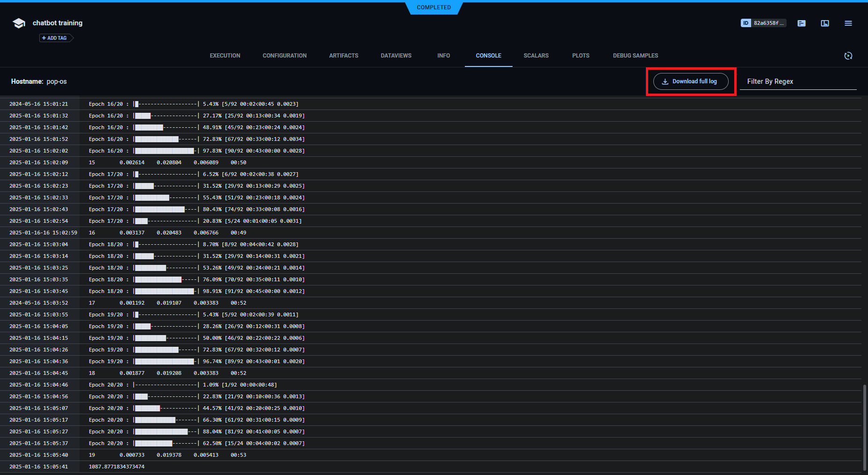The height and width of the screenshot is (475, 868).
Task: Open the ClearML logo in the top corner
Action: (x=19, y=23)
